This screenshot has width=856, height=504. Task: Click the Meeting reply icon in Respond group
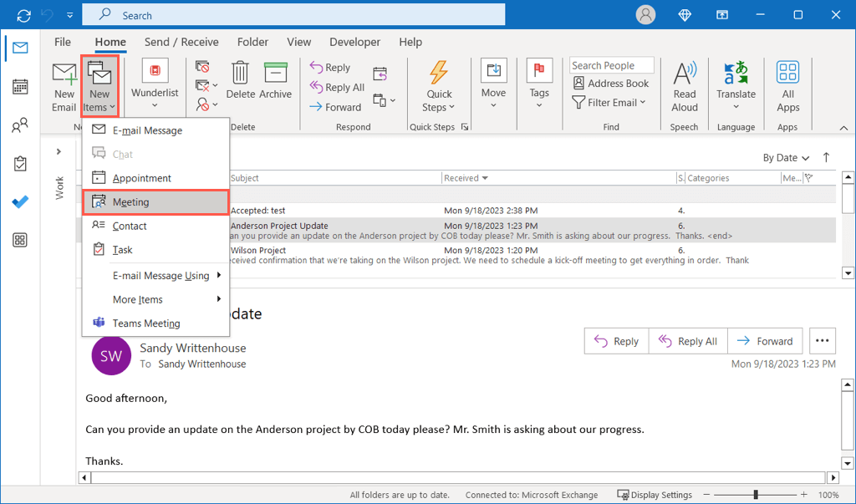click(x=380, y=74)
